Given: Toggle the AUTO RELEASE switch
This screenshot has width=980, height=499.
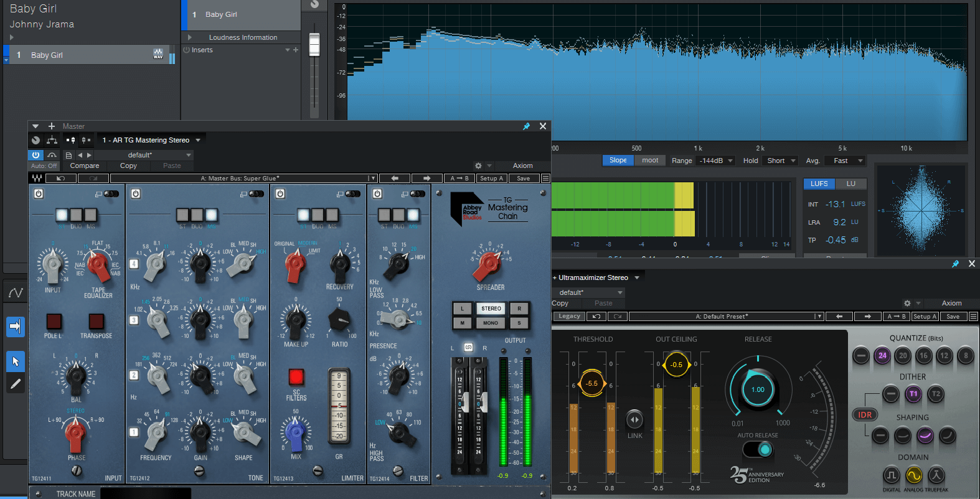Looking at the screenshot, I should pyautogui.click(x=758, y=449).
